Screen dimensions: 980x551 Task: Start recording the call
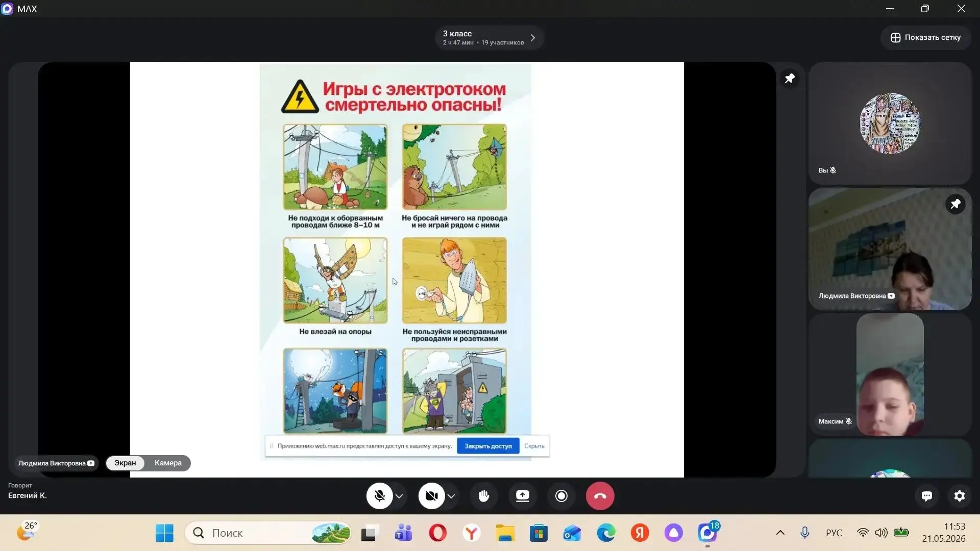coord(561,495)
